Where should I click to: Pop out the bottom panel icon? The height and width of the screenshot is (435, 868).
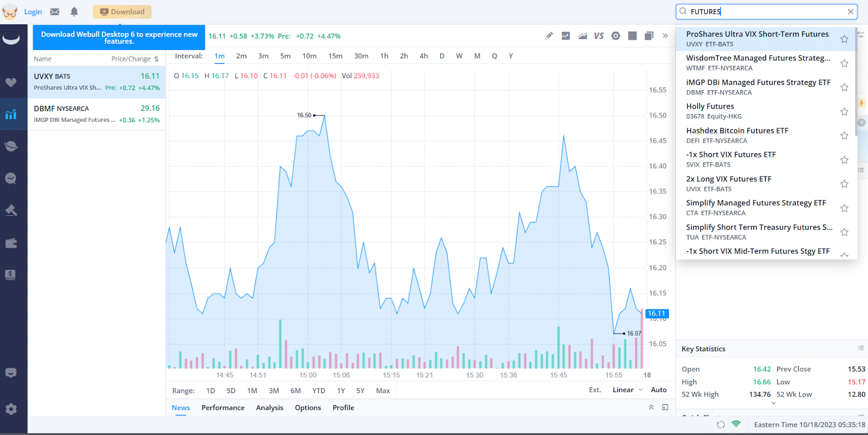coord(665,407)
